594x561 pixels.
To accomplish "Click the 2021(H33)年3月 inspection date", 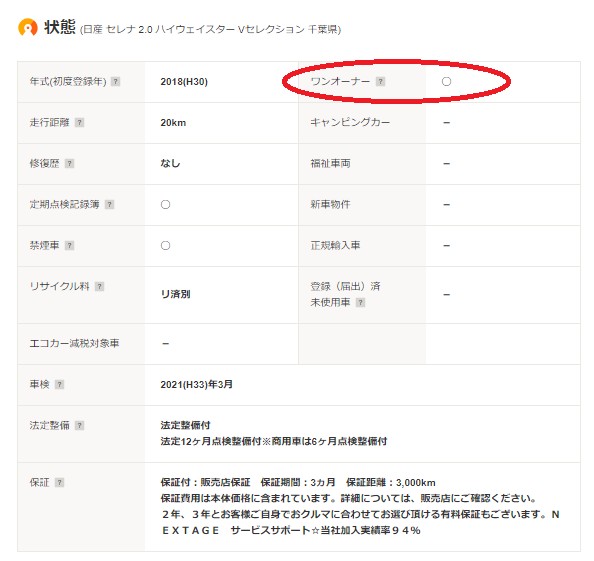I will (196, 384).
